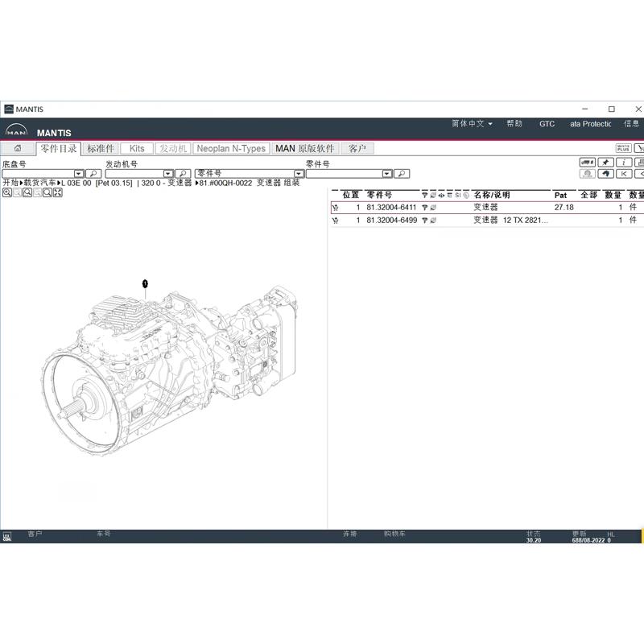The height and width of the screenshot is (644, 644).
Task: Click the MANTIS PLUS button
Action: click(x=623, y=148)
